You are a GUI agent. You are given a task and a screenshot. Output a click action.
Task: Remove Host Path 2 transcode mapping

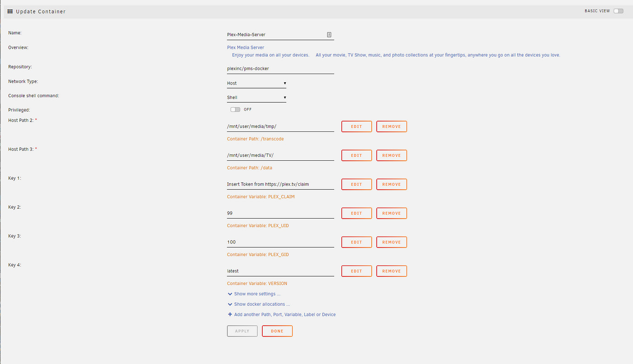tap(392, 126)
